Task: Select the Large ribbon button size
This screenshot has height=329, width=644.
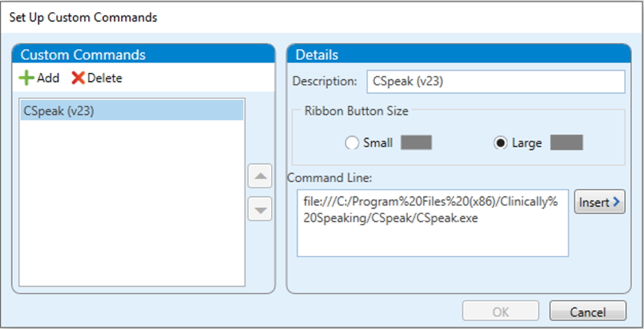Action: (x=501, y=143)
